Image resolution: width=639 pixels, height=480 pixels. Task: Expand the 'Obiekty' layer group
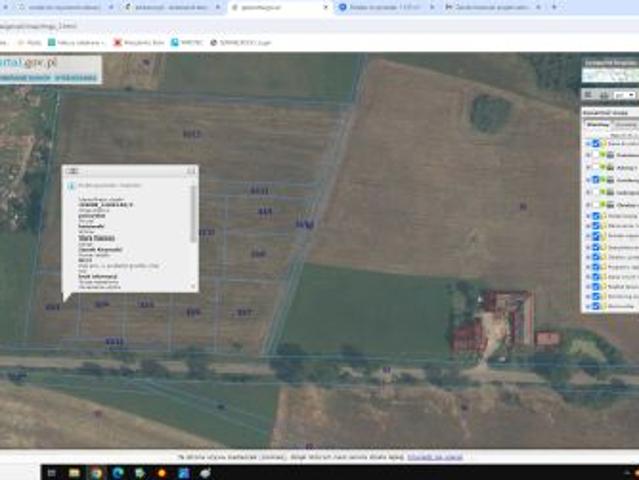[588, 205]
